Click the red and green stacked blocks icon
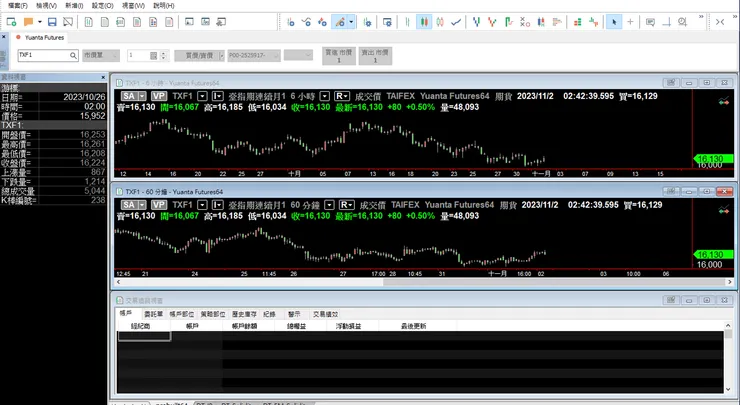The width and height of the screenshot is (740, 405). point(577,22)
